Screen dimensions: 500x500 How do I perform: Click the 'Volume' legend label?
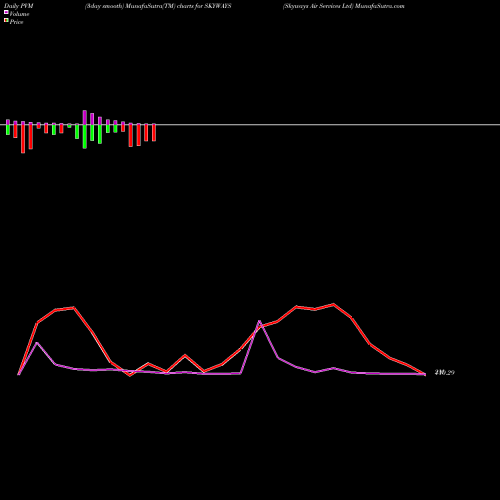19,14
